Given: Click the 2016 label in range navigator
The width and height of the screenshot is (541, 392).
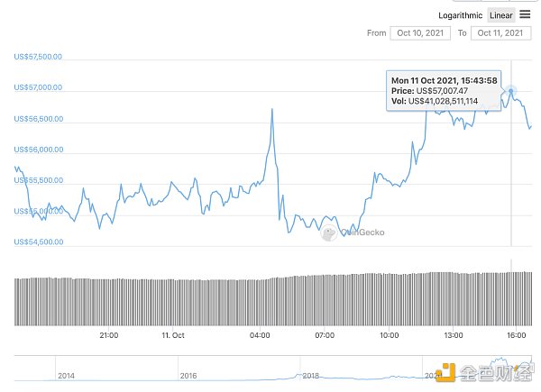Looking at the screenshot, I should tap(188, 375).
